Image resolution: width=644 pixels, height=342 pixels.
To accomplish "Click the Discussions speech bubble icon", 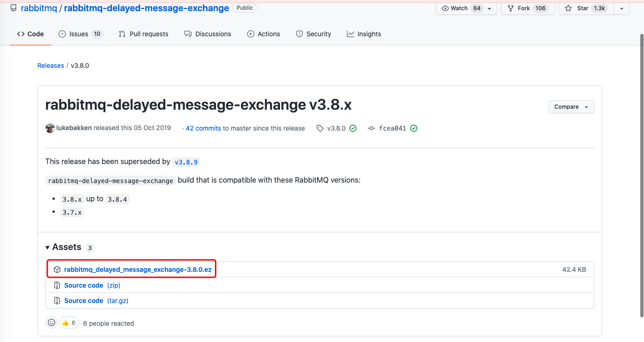I will (x=188, y=34).
